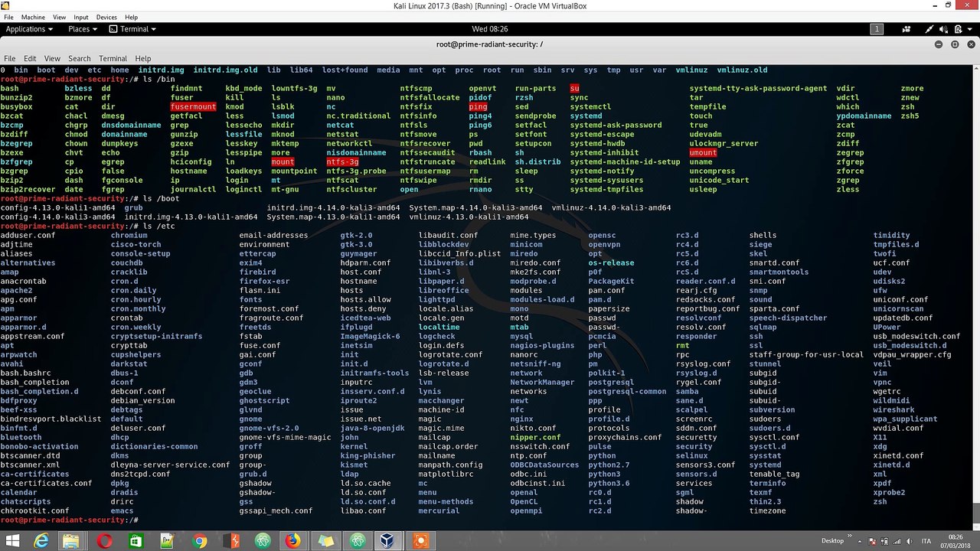Launch Google Chrome from the taskbar
The height and width of the screenshot is (551, 980).
[200, 541]
